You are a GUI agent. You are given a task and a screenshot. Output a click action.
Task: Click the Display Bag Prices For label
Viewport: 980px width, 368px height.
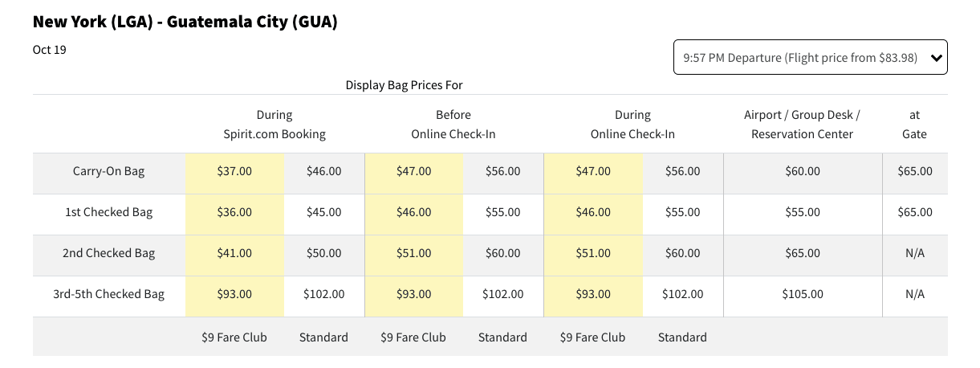[404, 84]
